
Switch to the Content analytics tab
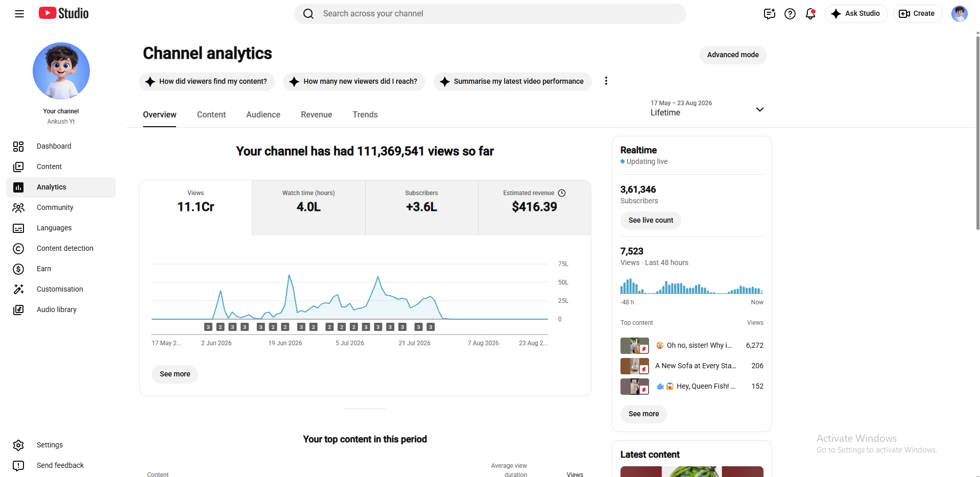tap(211, 115)
